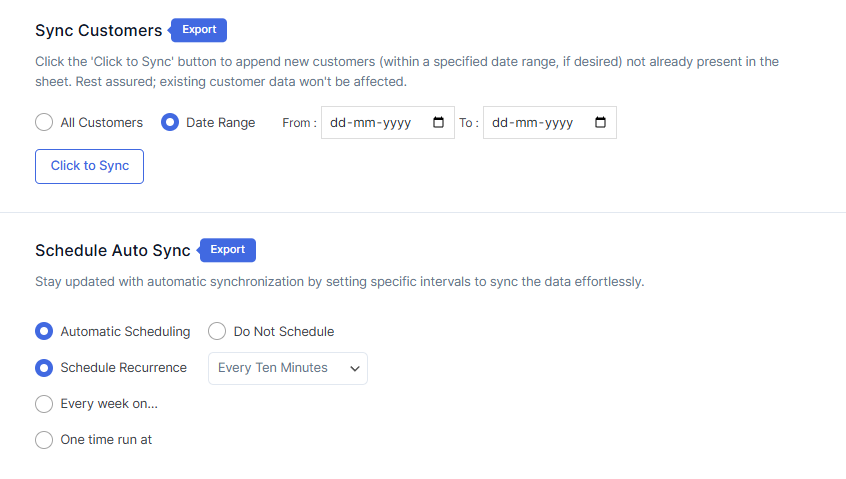Screen dimensions: 846x479
Task: Select Schedule Recurrence radio option
Action: click(x=44, y=368)
